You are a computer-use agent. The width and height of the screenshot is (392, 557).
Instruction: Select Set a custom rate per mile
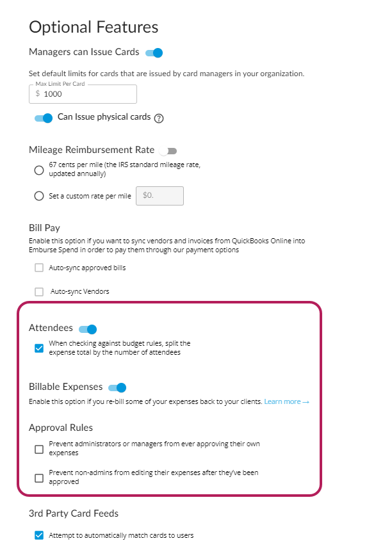point(39,196)
